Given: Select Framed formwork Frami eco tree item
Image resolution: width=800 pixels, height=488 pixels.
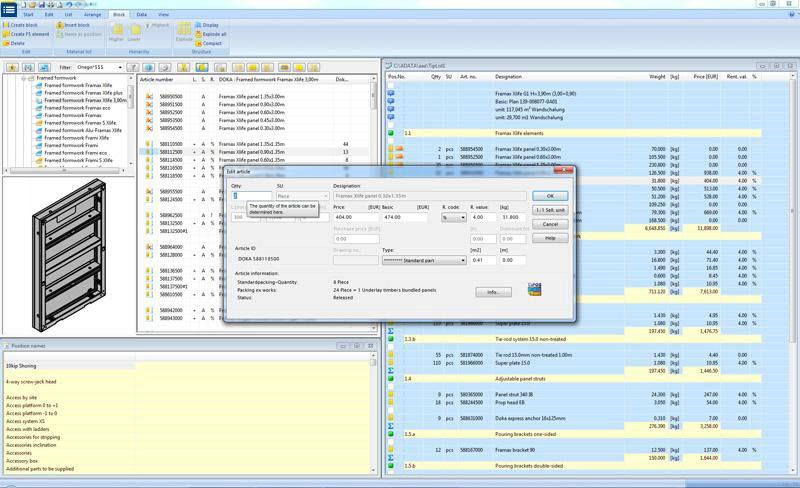Looking at the screenshot, I should point(76,153).
